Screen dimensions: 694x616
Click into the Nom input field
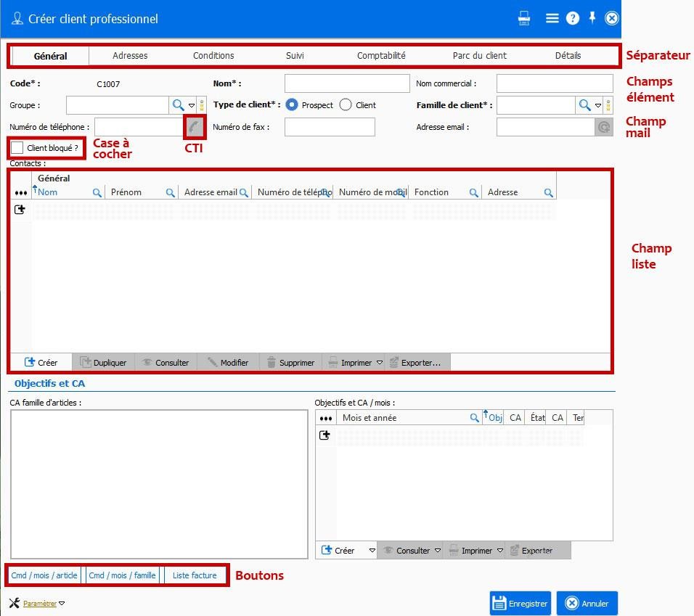(x=347, y=83)
